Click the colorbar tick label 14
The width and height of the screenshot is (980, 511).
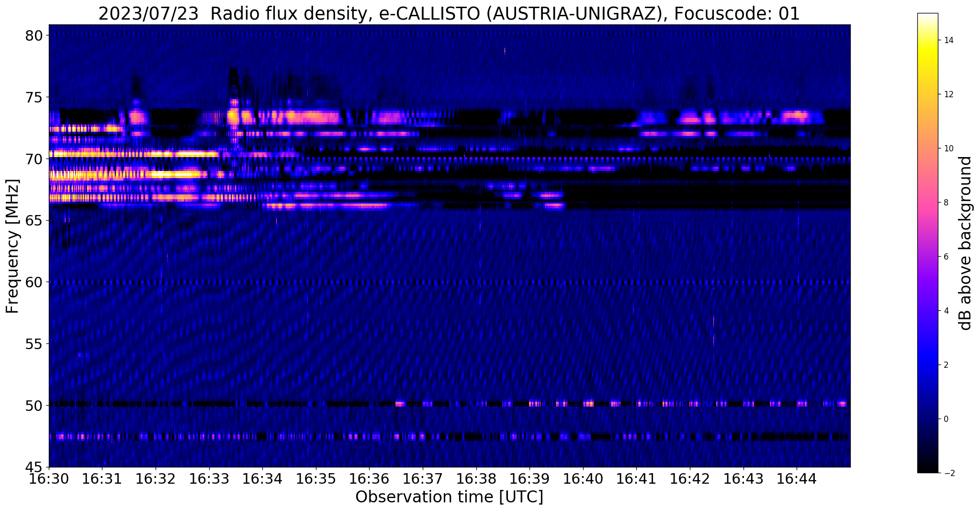[x=947, y=40]
